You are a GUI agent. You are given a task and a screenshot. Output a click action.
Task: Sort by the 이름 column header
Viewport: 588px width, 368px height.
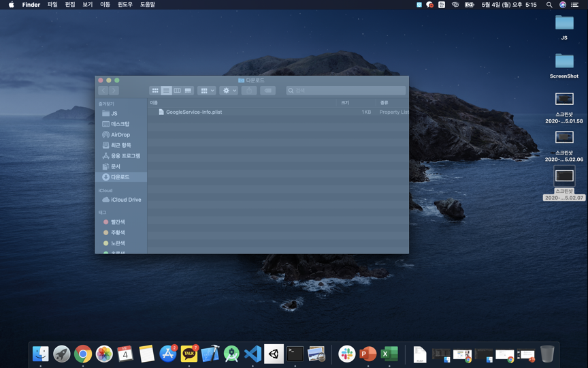tap(242, 102)
